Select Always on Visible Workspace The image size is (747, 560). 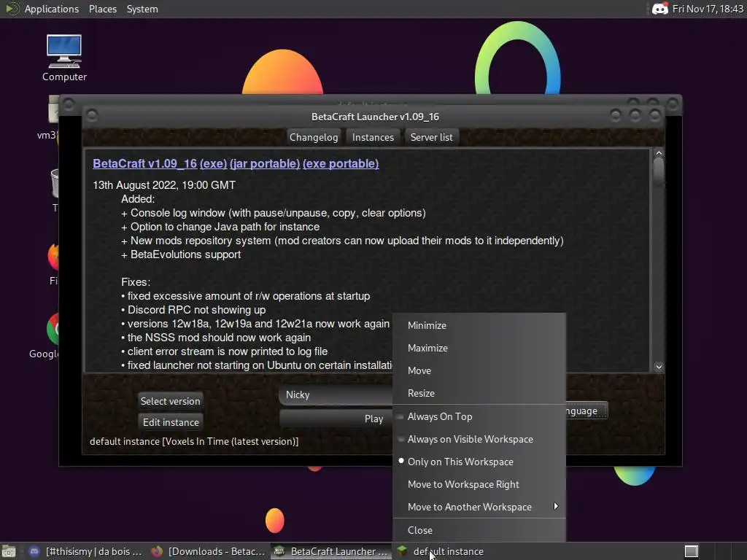pos(479,440)
